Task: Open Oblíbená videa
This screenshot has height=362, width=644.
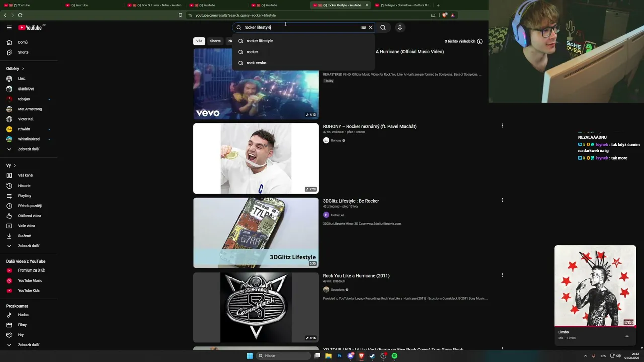Action: (29, 216)
